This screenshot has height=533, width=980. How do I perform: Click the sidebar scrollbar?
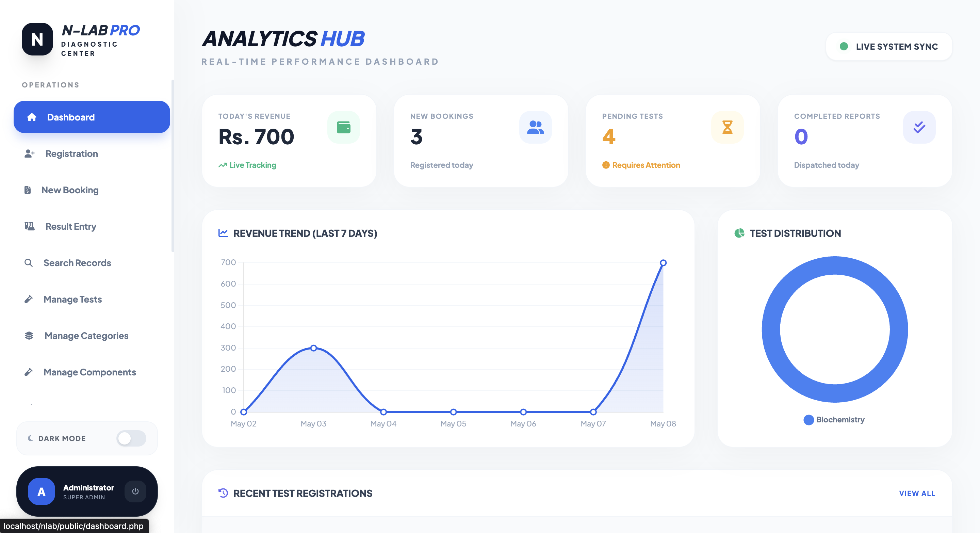173,165
